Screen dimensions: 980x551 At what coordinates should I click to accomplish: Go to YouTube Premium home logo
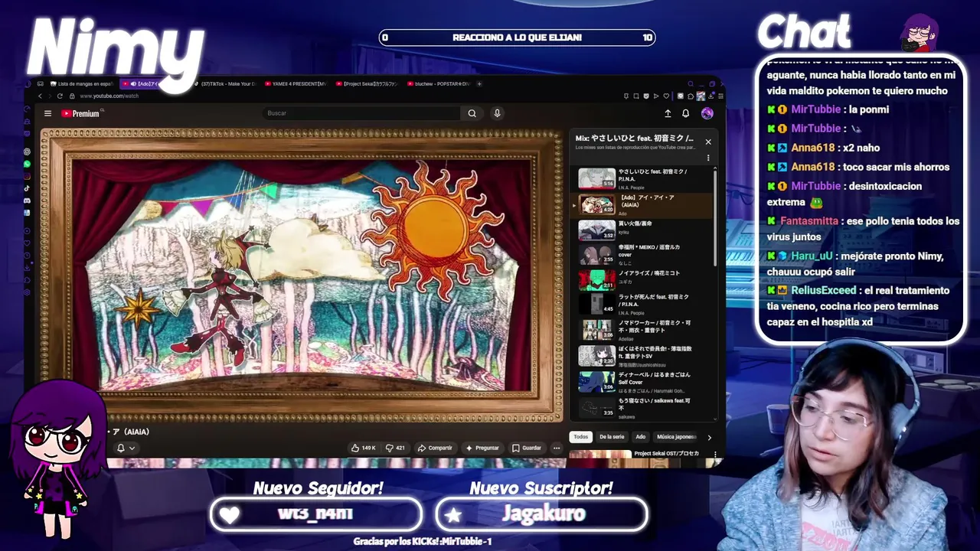click(82, 113)
